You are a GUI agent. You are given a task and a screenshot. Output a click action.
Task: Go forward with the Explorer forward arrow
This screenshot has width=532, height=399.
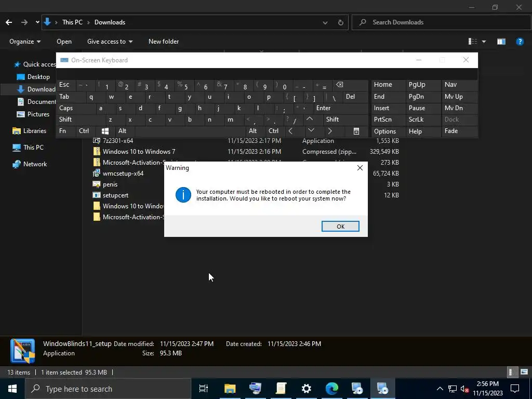point(24,22)
